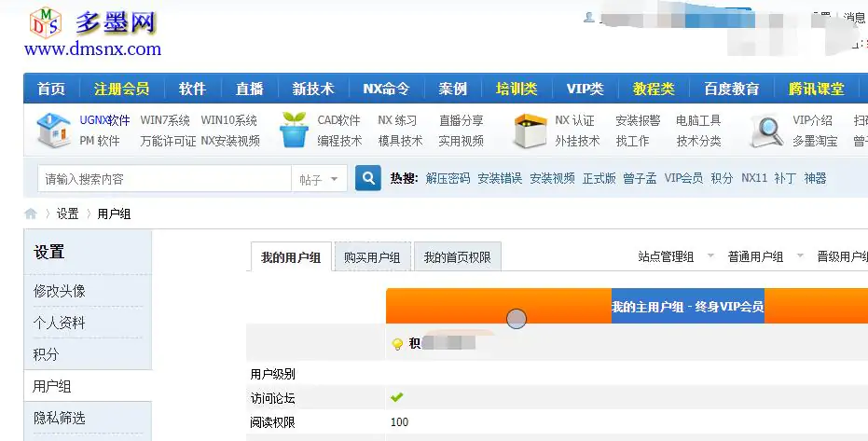Viewport: 868px width, 441px height.
Task: Open 腾讯课堂 in the navigation bar
Action: pos(816,89)
